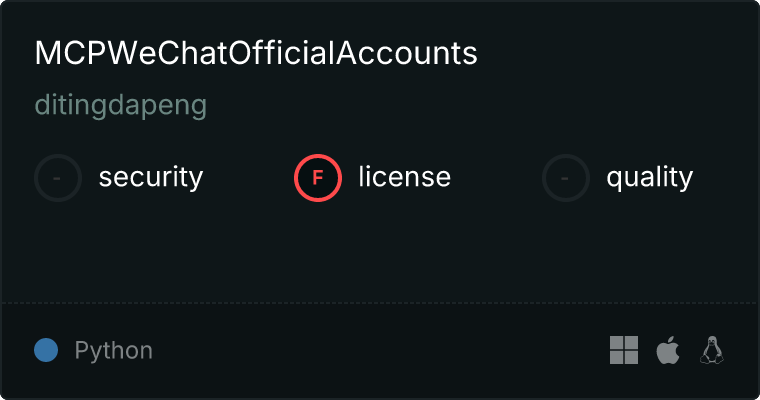The height and width of the screenshot is (400, 760).
Task: Click the Apple macOS platform icon
Action: point(667,350)
